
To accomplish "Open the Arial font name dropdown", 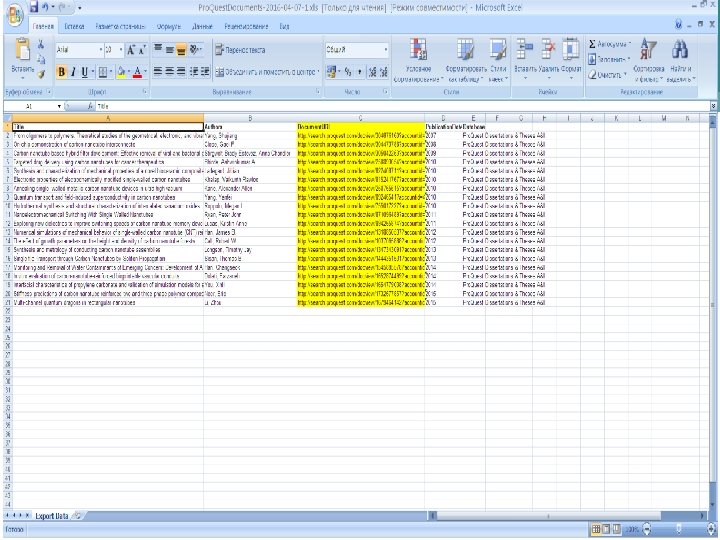I will tap(101, 50).
